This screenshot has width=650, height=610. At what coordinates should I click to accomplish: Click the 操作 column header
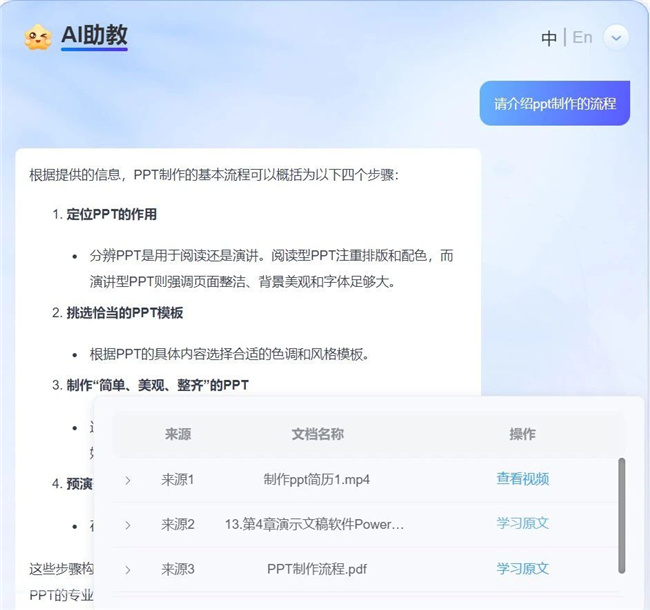(x=522, y=434)
